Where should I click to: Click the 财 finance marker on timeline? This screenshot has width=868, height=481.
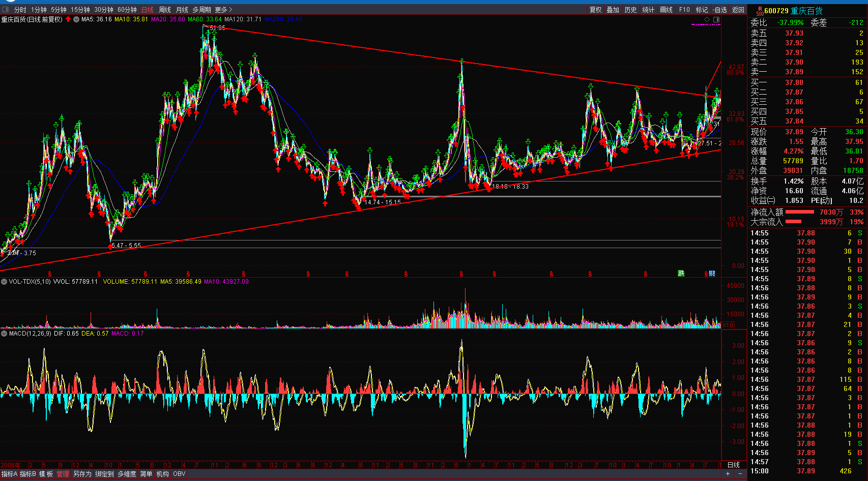712,274
